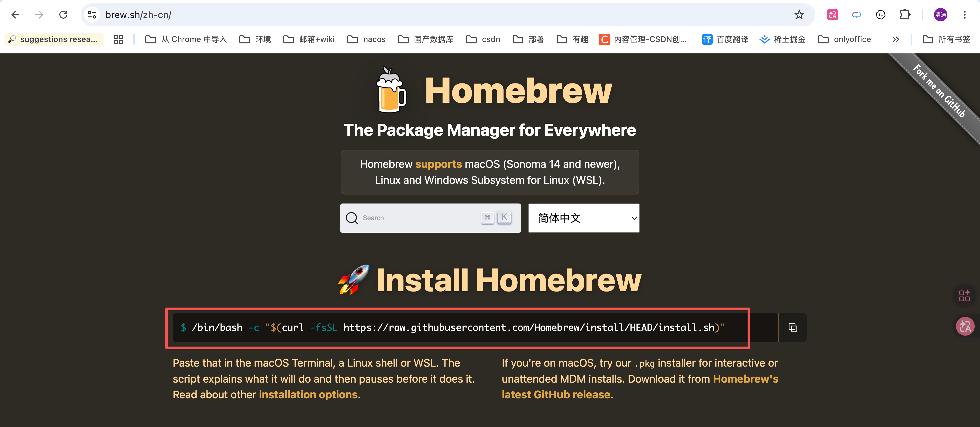Viewport: 980px width, 427px height.
Task: Click the Homebrew beer mug logo
Action: (x=391, y=90)
